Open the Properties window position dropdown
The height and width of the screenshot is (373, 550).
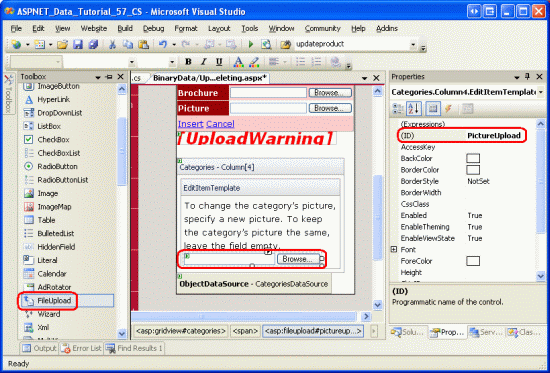(517, 77)
